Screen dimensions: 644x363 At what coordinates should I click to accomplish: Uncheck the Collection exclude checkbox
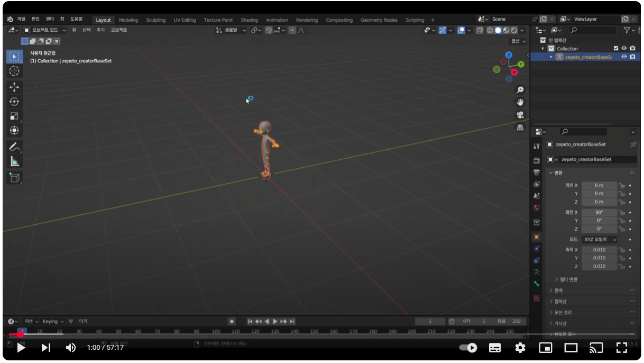tap(616, 48)
